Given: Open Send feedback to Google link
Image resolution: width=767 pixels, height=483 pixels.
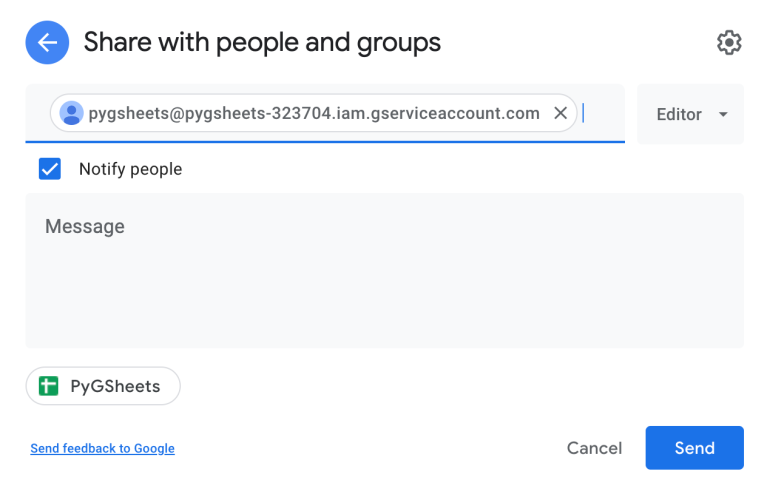Looking at the screenshot, I should tap(102, 449).
